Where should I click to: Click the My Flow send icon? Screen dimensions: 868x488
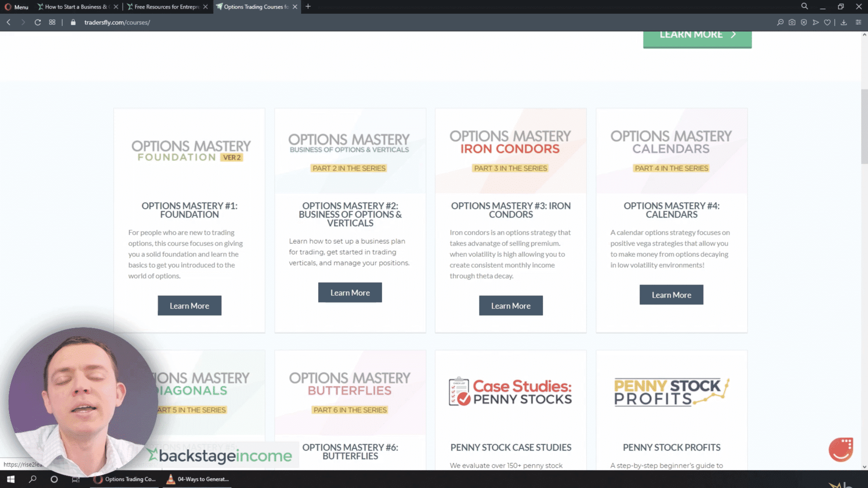pos(815,22)
